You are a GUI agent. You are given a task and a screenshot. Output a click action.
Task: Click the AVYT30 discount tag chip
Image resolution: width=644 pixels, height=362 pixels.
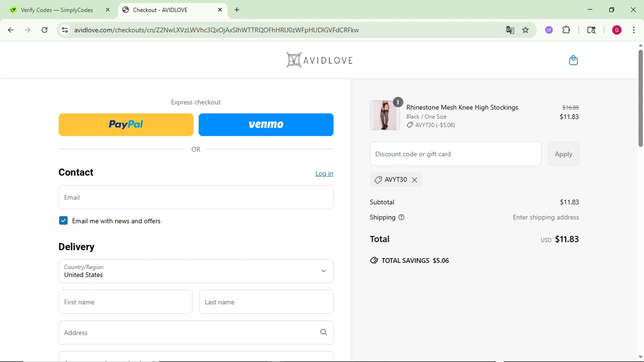pos(395,179)
